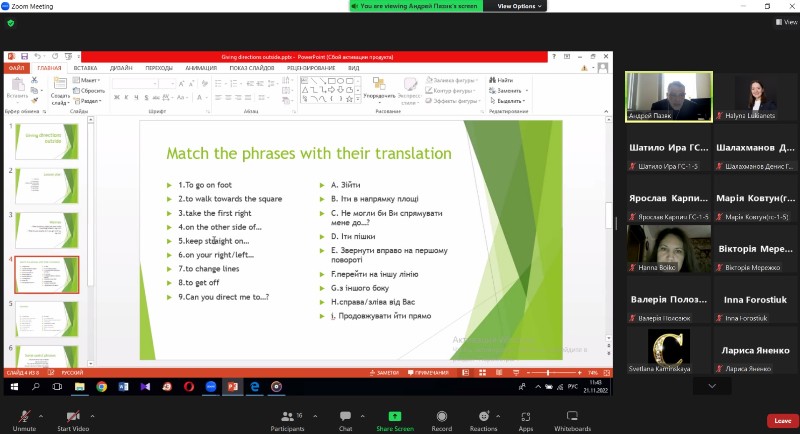Open the ФАЙЛ tab
The height and width of the screenshot is (434, 800).
(x=16, y=68)
